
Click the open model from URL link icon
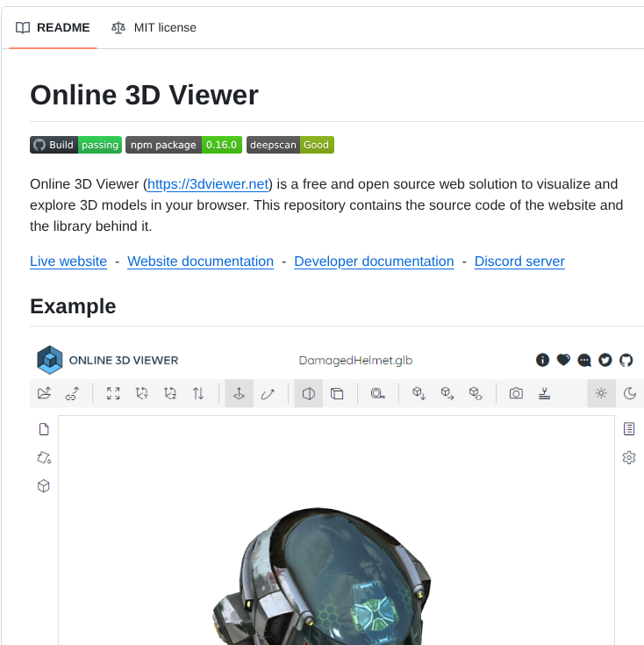[x=72, y=393]
